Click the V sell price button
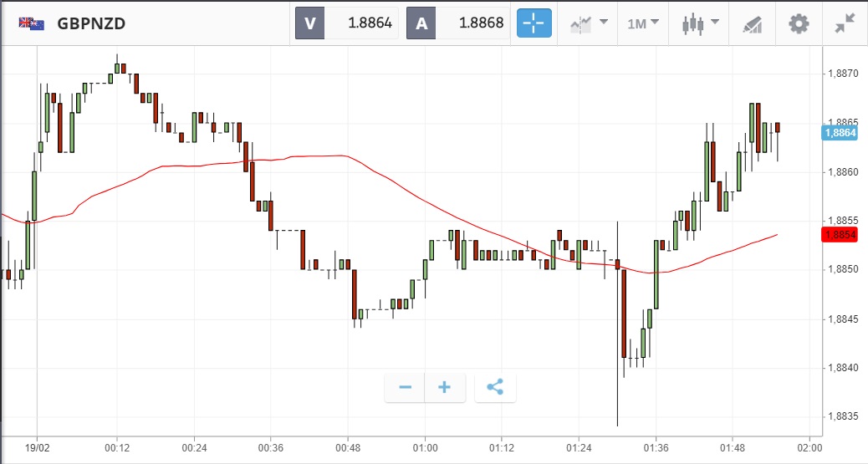 pyautogui.click(x=309, y=23)
